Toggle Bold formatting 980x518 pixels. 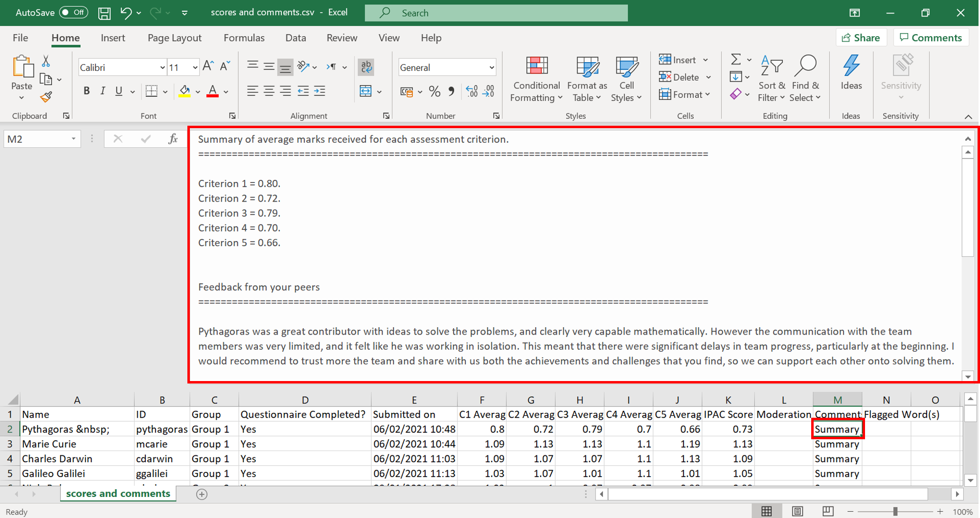[87, 91]
